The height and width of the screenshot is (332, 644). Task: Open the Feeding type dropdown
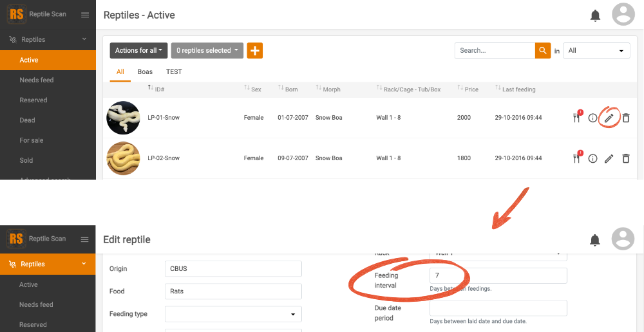pos(233,314)
